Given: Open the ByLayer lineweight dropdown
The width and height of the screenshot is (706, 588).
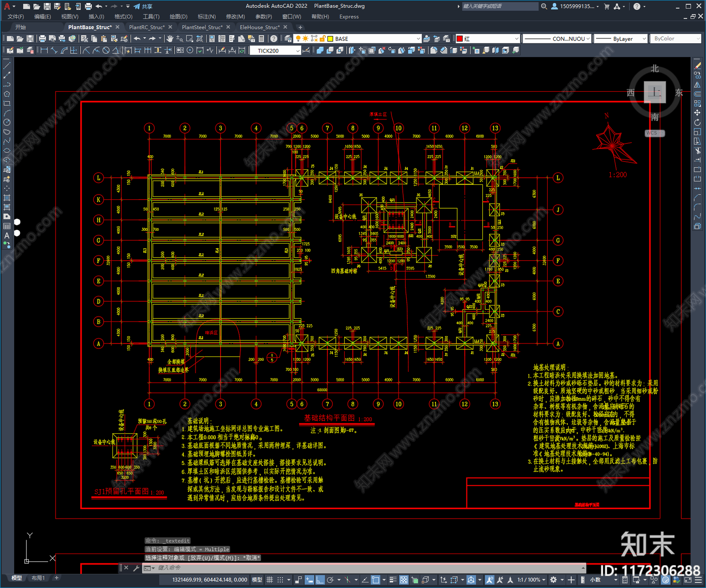Looking at the screenshot, I should point(620,39).
